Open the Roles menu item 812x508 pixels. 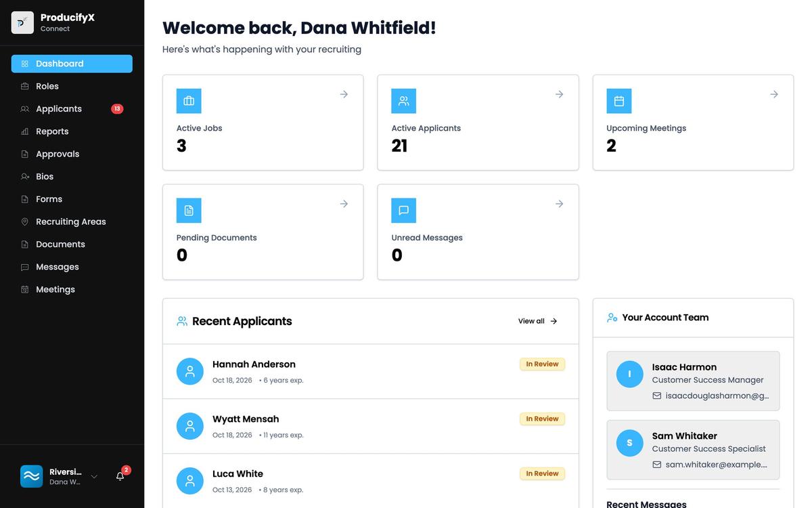click(x=72, y=86)
